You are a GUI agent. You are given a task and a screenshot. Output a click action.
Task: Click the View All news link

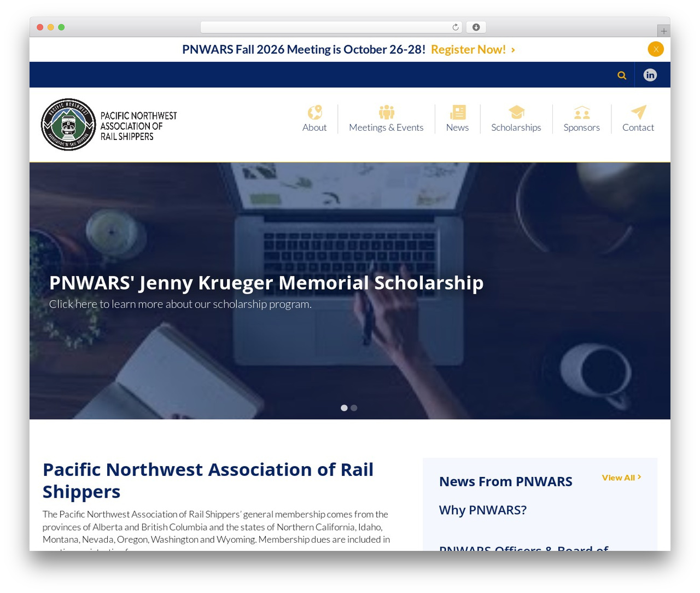point(621,478)
